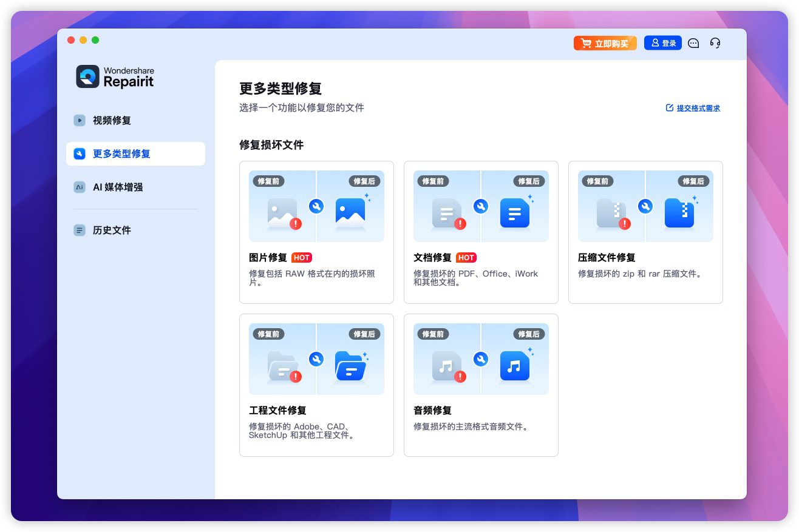Image resolution: width=799 pixels, height=532 pixels.
Task: Click the blue 登录 button
Action: click(x=662, y=43)
